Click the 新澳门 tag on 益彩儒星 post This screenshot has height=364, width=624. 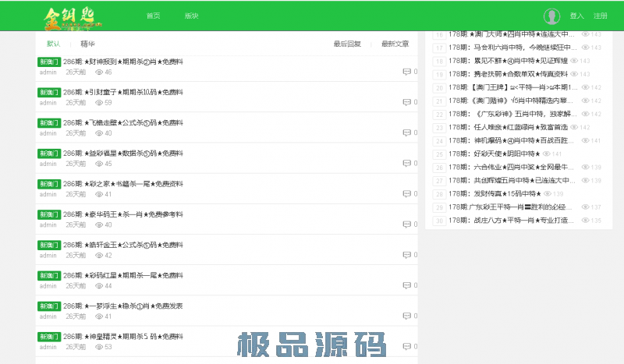tap(49, 154)
